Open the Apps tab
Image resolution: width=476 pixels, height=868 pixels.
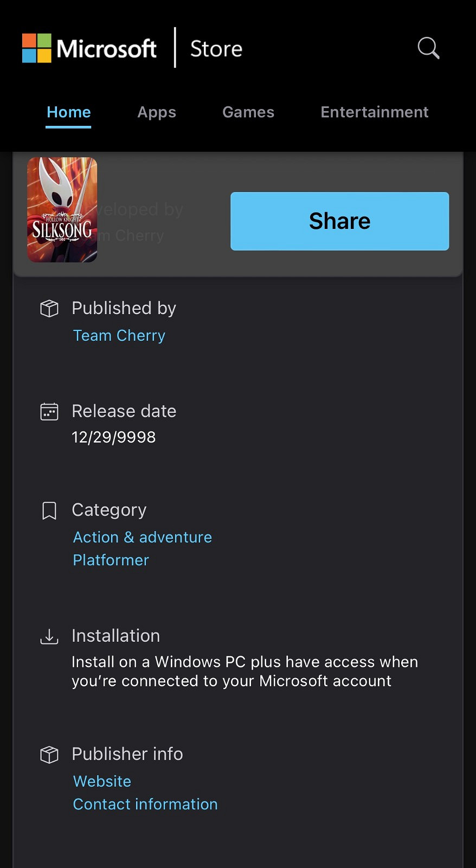point(157,112)
